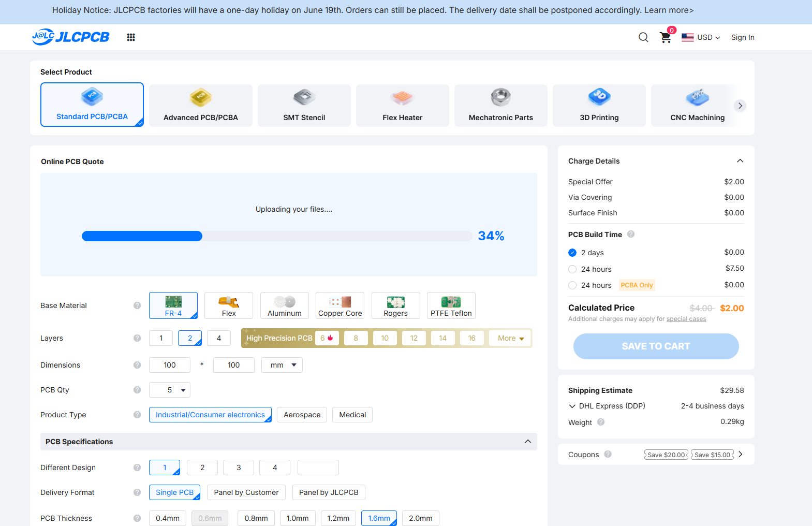Click the JLCPCB logo
Image resolution: width=812 pixels, height=526 pixels.
click(71, 37)
